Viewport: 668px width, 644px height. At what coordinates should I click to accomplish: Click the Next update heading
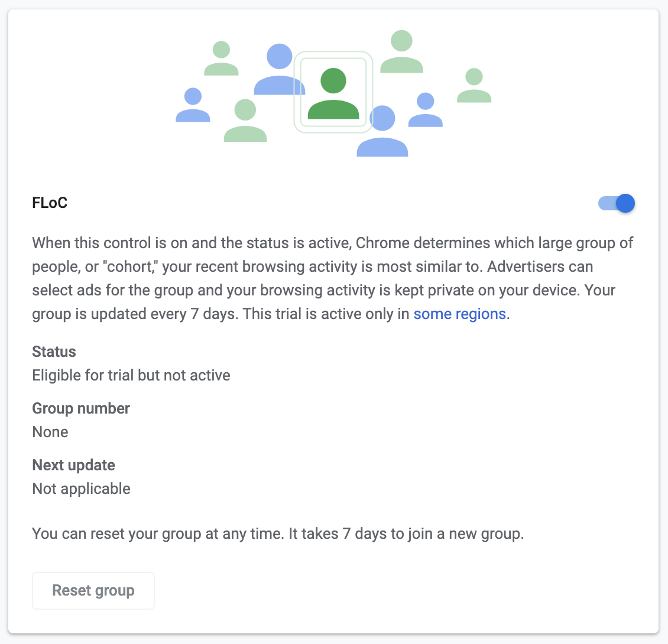tap(73, 465)
